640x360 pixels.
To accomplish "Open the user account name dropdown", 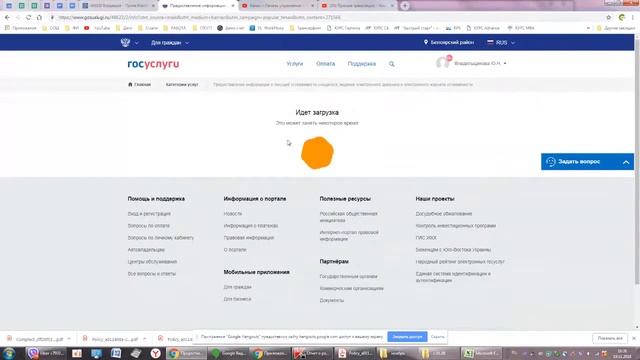I will [480, 64].
